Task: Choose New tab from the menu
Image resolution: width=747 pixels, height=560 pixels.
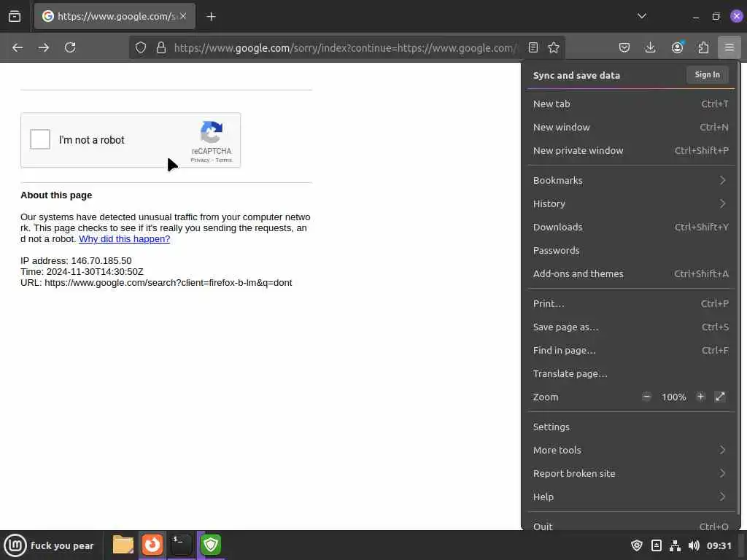Action: (x=631, y=104)
